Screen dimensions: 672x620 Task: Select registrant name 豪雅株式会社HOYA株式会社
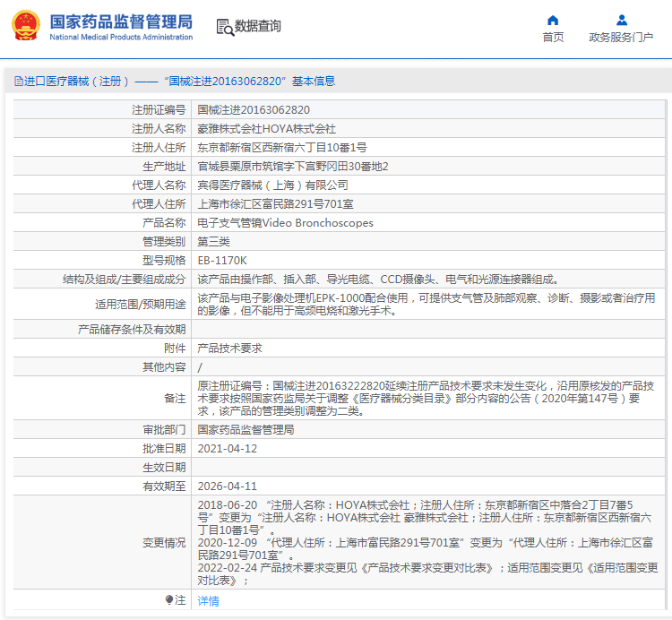point(266,128)
